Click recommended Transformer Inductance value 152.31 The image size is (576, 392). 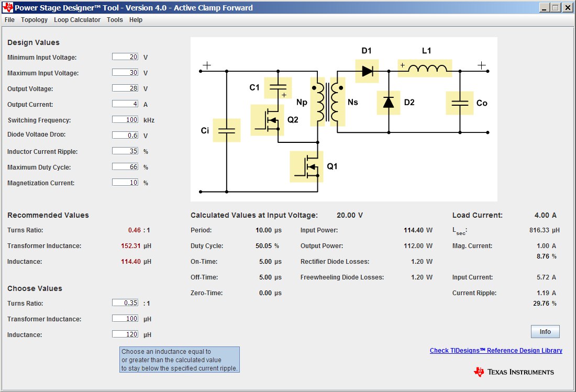131,246
